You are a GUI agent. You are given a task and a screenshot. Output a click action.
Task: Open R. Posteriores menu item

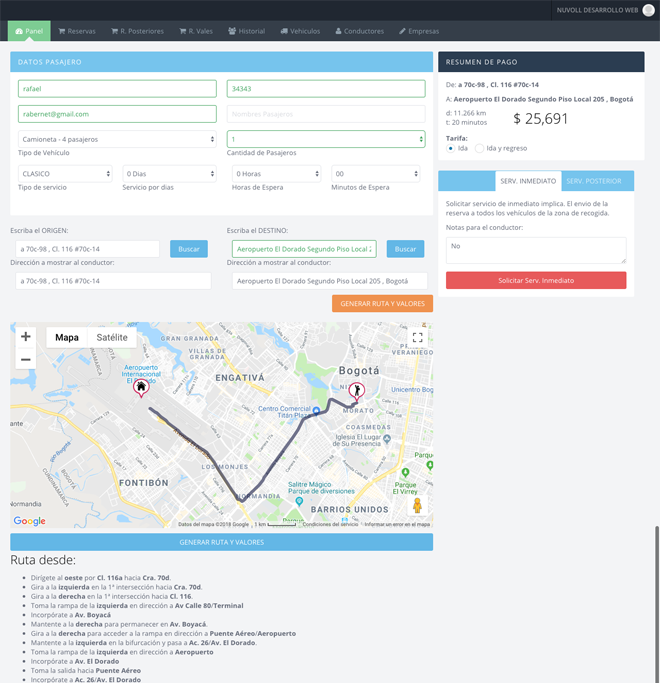[x=137, y=31]
